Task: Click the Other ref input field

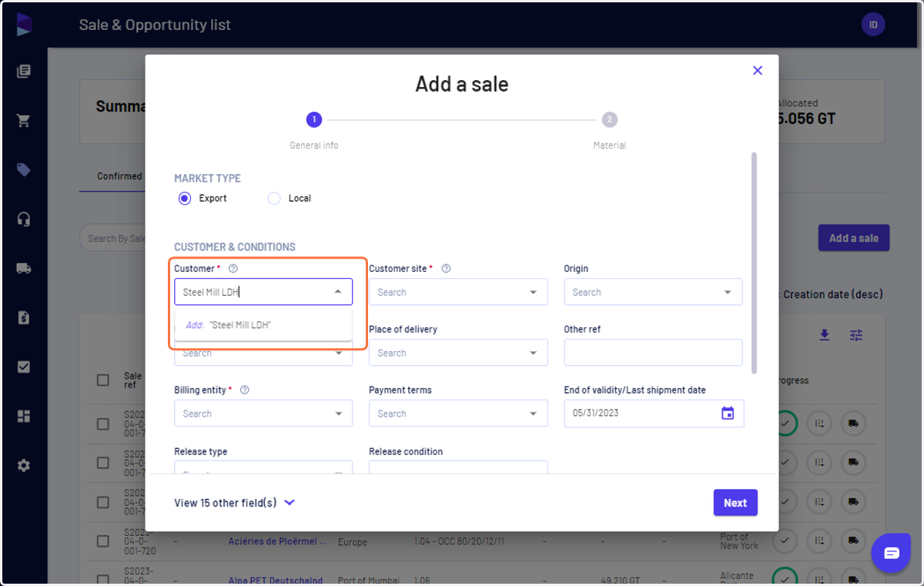Action: point(653,353)
